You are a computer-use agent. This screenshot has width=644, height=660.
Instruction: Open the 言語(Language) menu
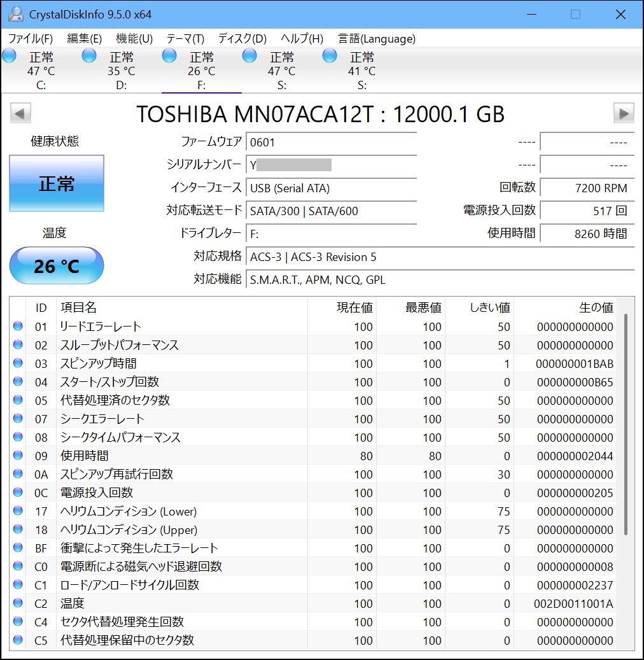coord(377,39)
